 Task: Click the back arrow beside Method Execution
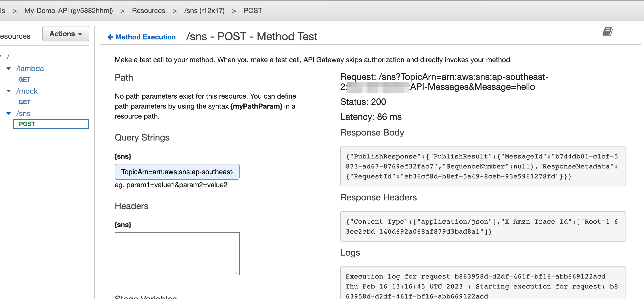[110, 37]
